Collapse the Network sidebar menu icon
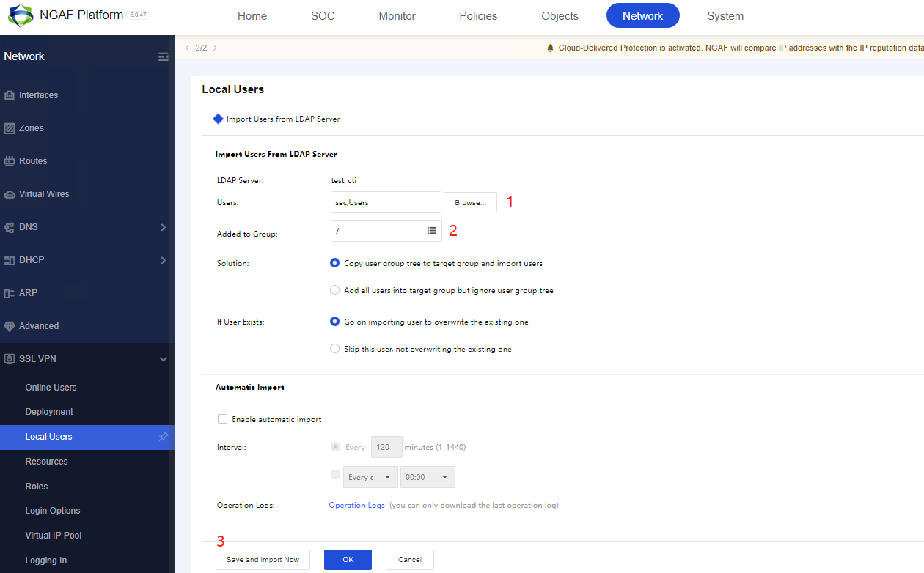 click(163, 56)
